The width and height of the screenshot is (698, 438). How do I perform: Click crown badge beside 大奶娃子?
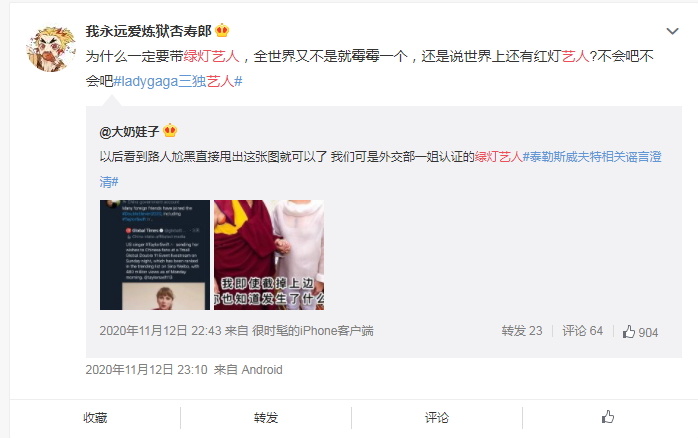tap(170, 131)
